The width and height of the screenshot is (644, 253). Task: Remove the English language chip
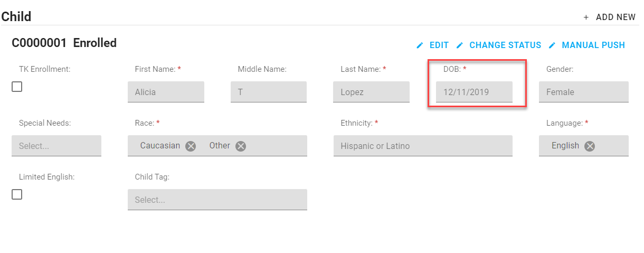590,146
